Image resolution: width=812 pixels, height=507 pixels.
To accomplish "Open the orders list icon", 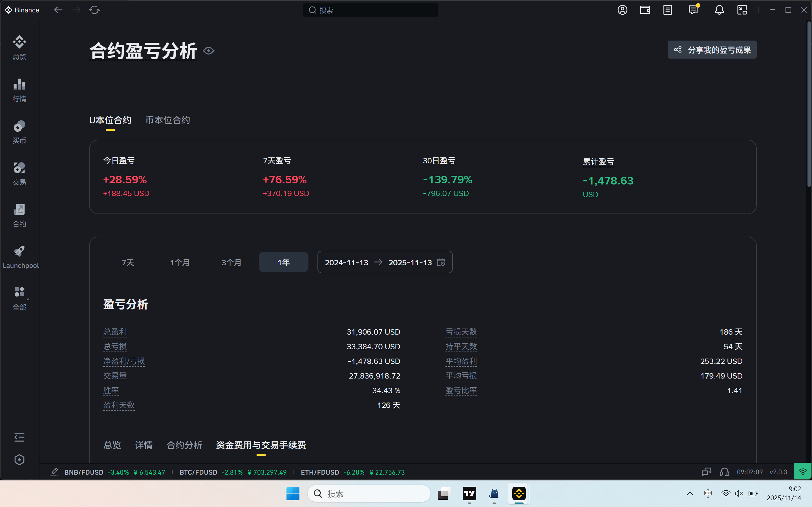I will [x=668, y=10].
